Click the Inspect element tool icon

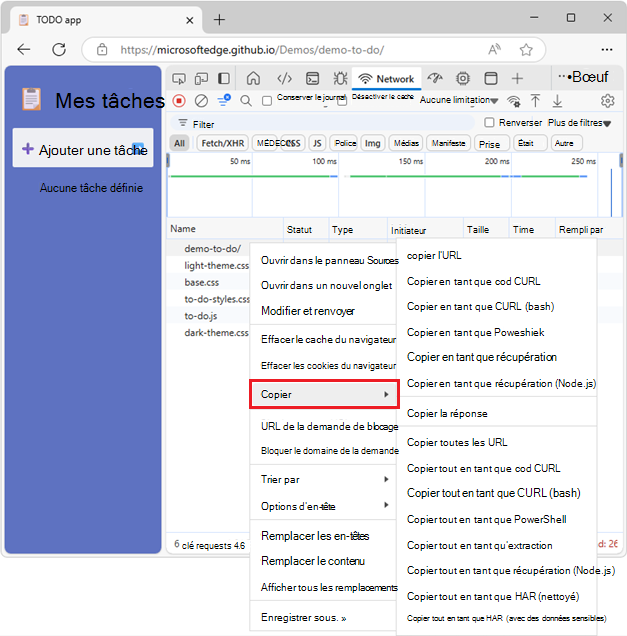[x=179, y=78]
